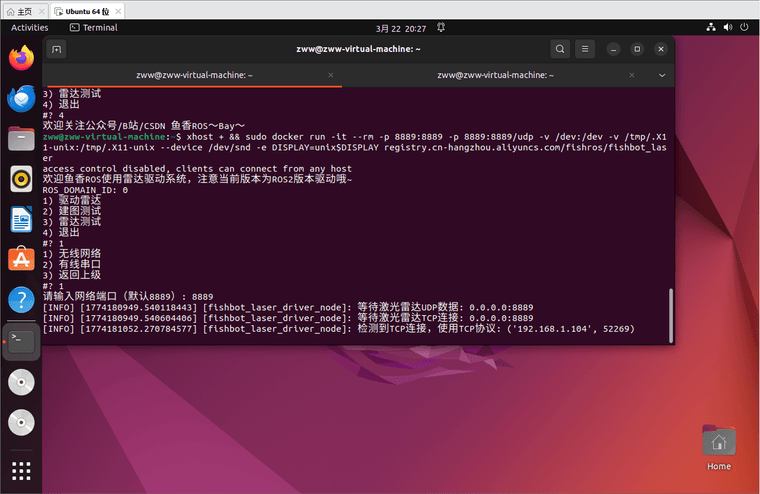Viewport: 760px width, 494px height.
Task: Close the Ubuntu 64 位 VMware tab
Action: [x=118, y=12]
